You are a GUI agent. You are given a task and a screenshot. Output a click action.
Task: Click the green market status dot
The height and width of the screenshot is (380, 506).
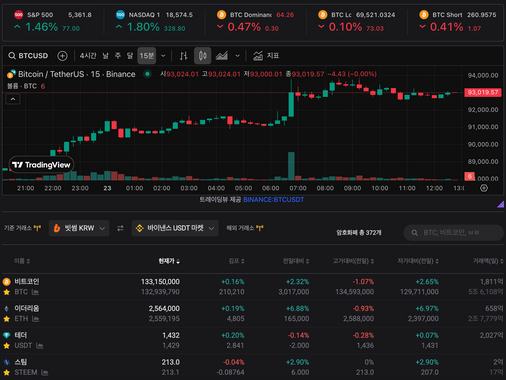click(x=147, y=74)
